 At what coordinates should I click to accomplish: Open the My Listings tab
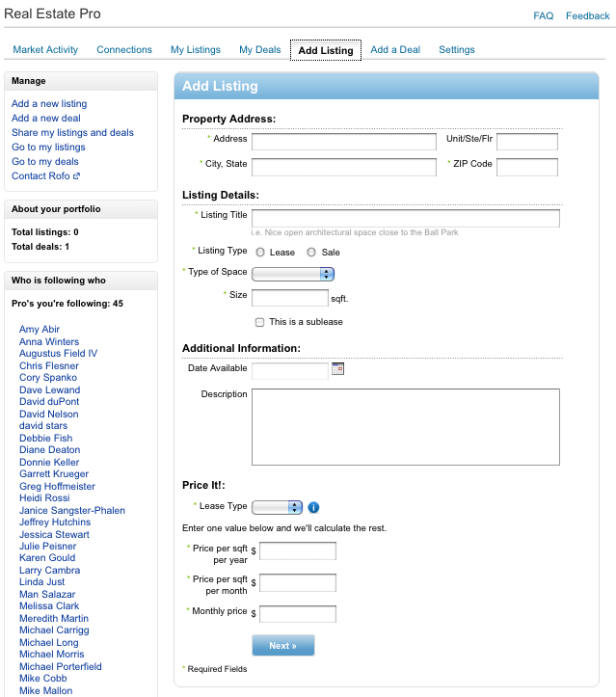[x=196, y=50]
